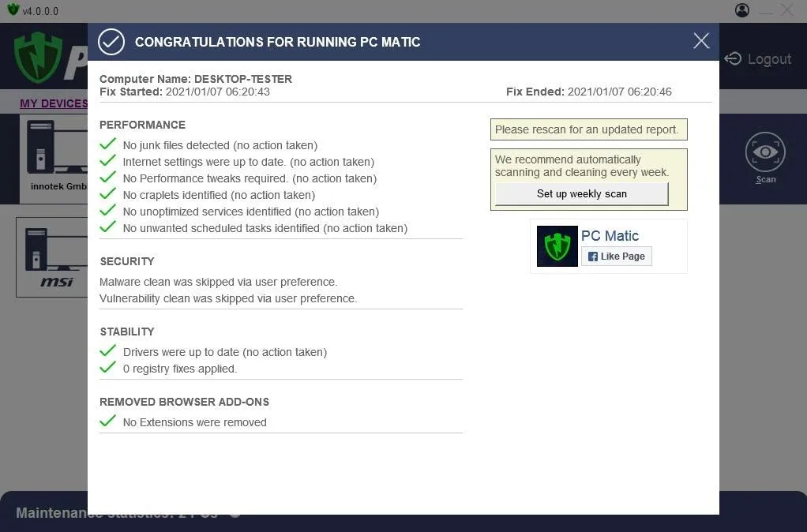Select the msi device card
Viewport: 807px width, 532px height.
click(52, 257)
